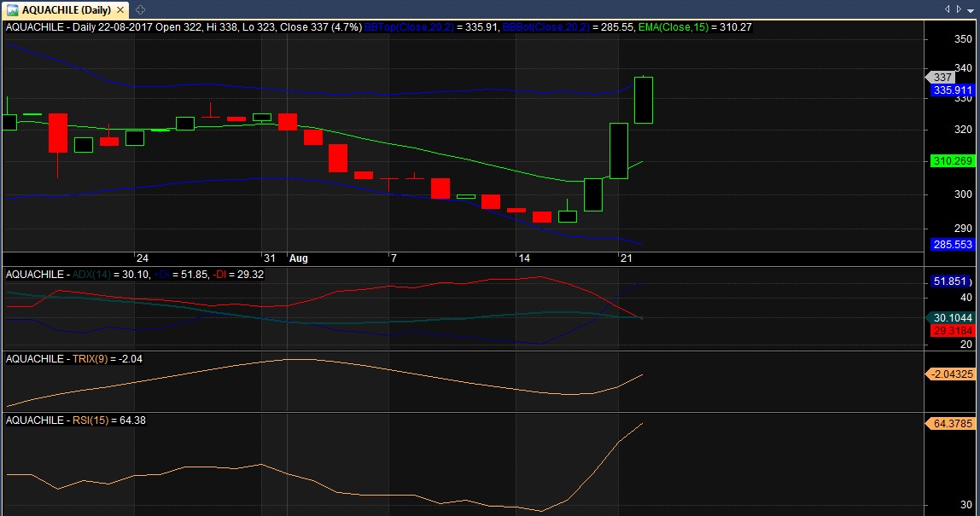The width and height of the screenshot is (980, 516).
Task: Click the blue 335.911 axis value label
Action: pyautogui.click(x=953, y=90)
